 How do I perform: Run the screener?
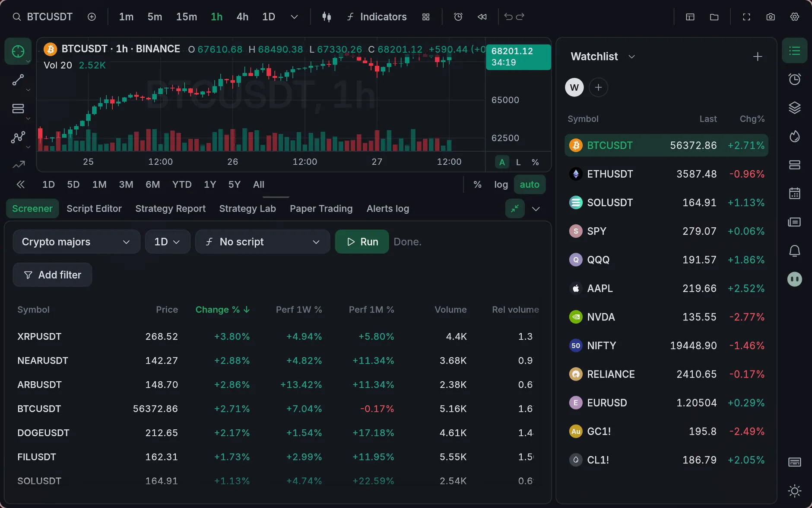[362, 242]
